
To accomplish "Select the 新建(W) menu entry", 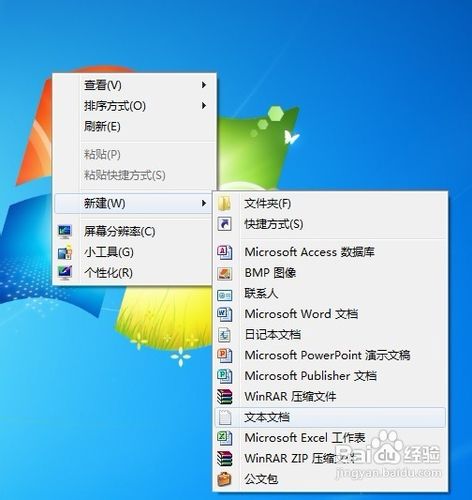I will coord(133,203).
